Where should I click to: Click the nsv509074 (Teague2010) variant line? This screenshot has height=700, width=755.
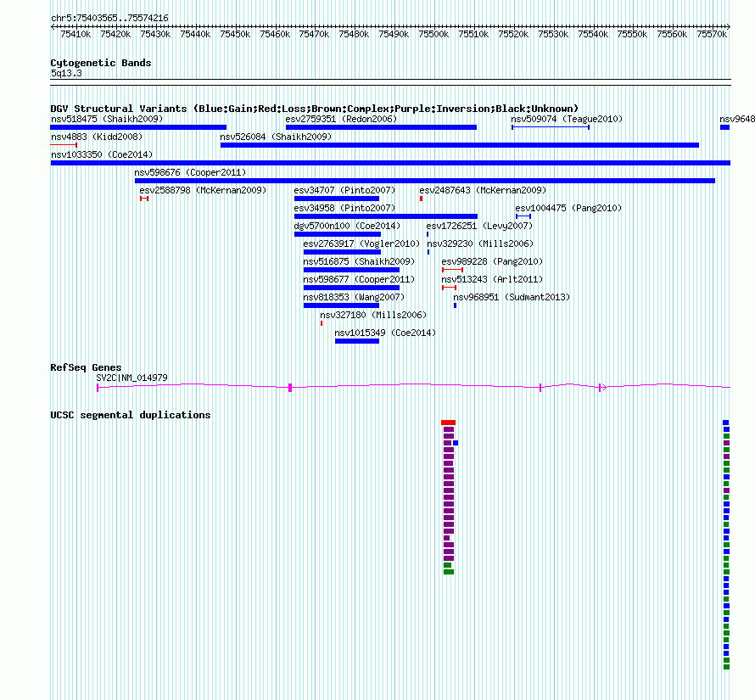(x=551, y=127)
